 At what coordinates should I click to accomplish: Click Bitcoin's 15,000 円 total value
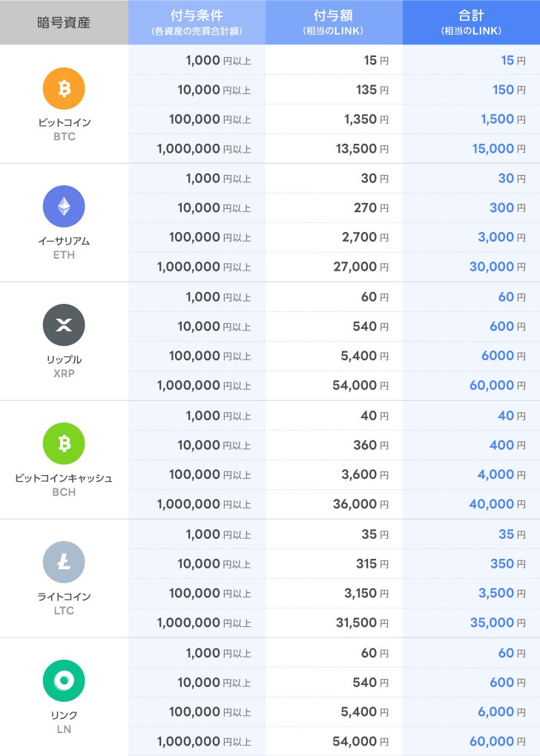click(x=498, y=148)
